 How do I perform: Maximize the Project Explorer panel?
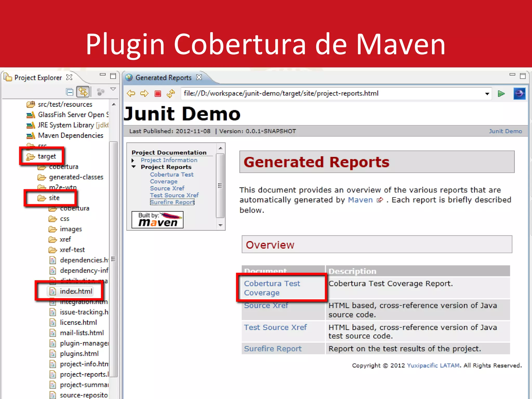113,76
